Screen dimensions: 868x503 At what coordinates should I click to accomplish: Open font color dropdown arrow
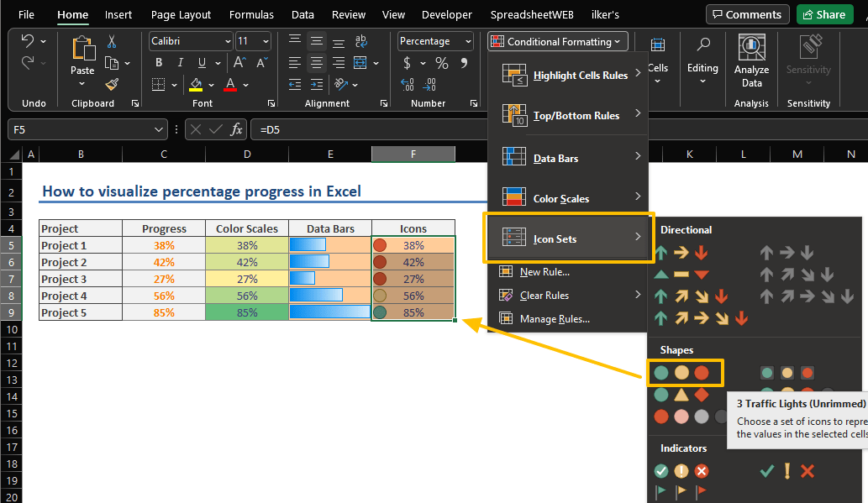click(245, 85)
